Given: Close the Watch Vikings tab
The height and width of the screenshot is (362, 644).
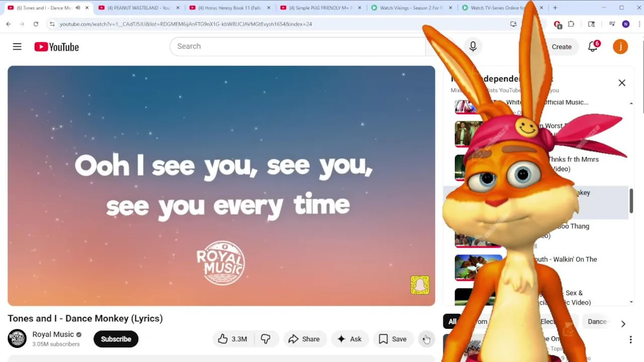Looking at the screenshot, I should [x=450, y=8].
